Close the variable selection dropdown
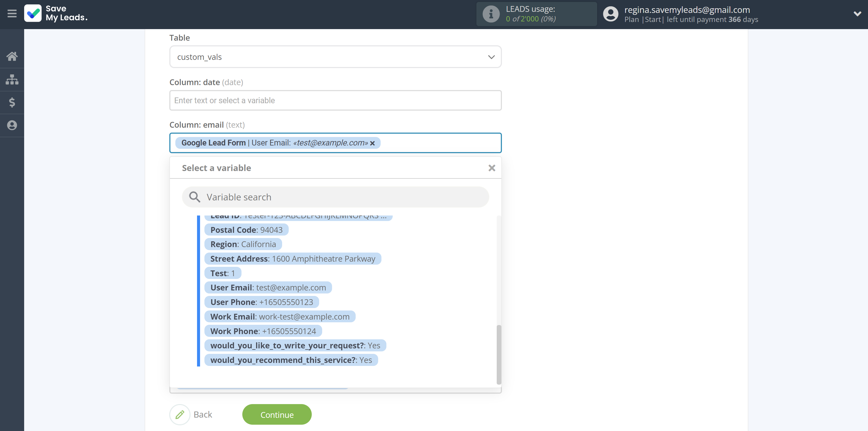The height and width of the screenshot is (431, 868). [491, 167]
